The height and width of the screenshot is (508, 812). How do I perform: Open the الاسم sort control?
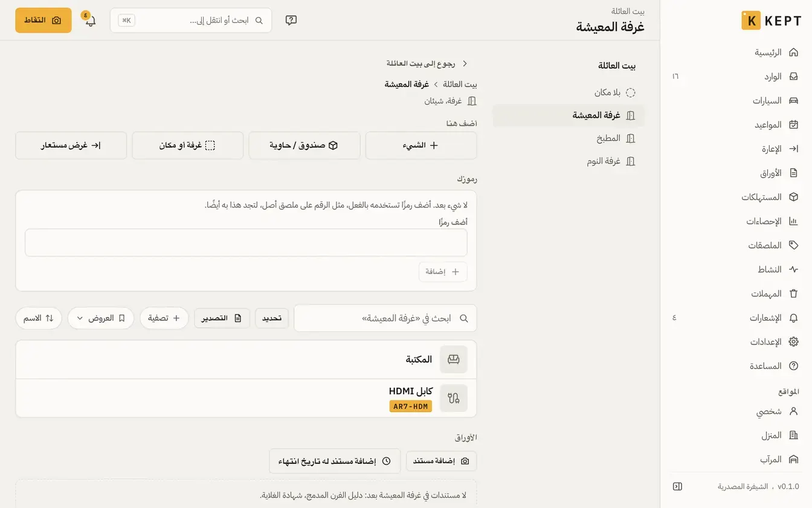39,318
